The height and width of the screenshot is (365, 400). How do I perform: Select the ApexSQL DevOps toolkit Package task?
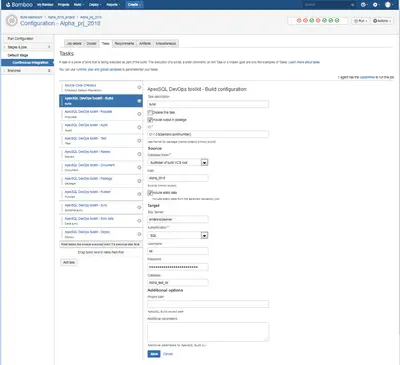point(101,181)
